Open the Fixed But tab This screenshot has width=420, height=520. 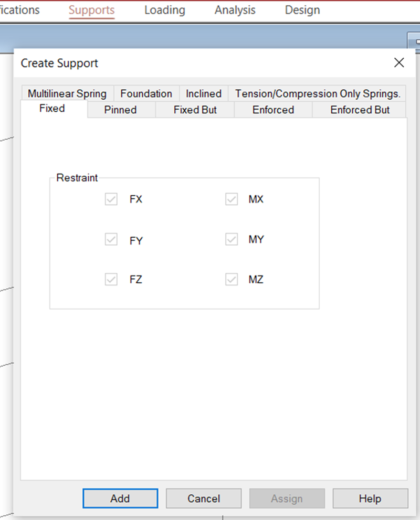pos(195,110)
